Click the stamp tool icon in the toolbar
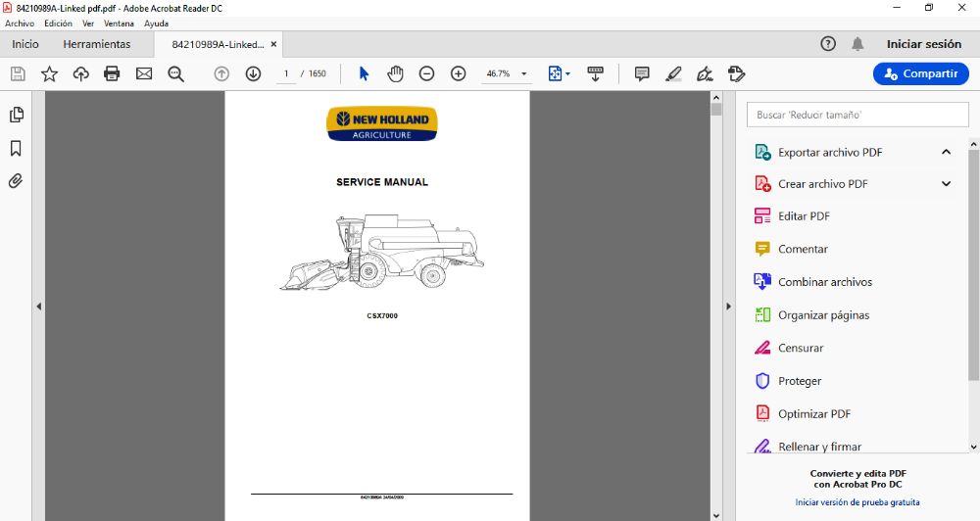Screen dimensions: 980x521 tap(736, 73)
